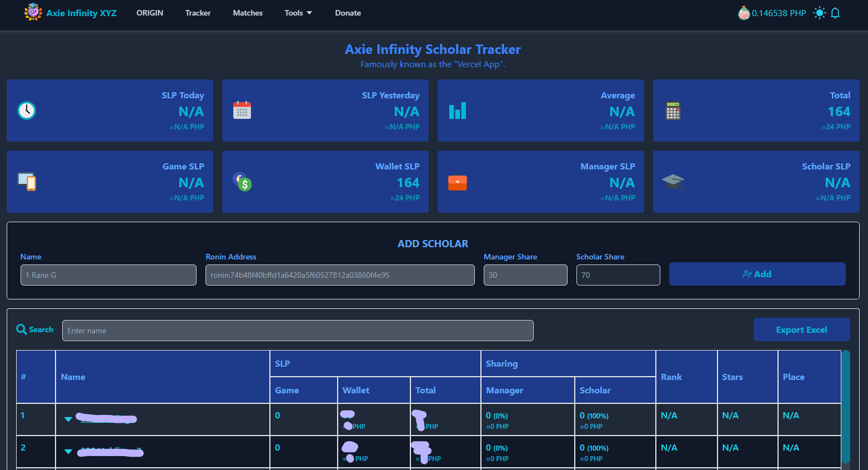
Task: Click the magnifier Search icon
Action: [x=22, y=329]
